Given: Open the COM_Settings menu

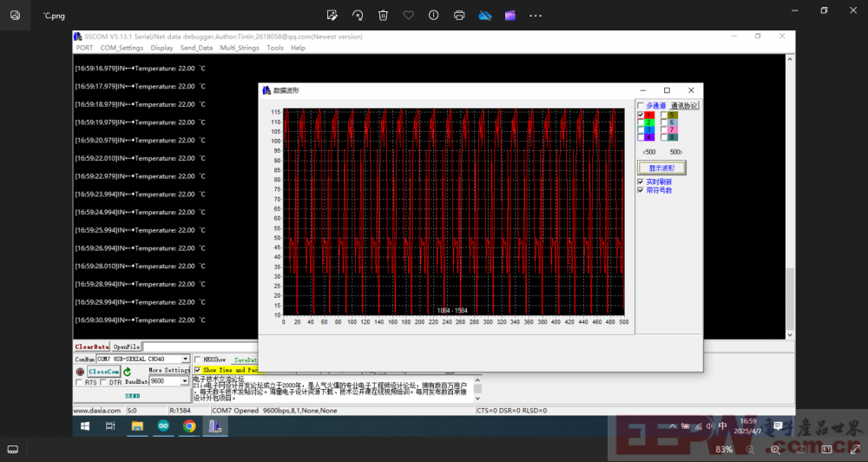Looking at the screenshot, I should tap(122, 48).
